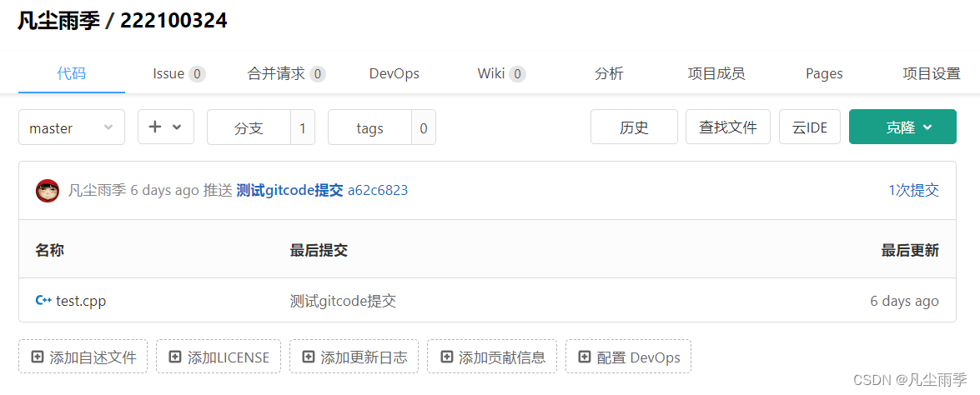Click the 最后提交 column header
This screenshot has width=980, height=395.
coord(319,250)
